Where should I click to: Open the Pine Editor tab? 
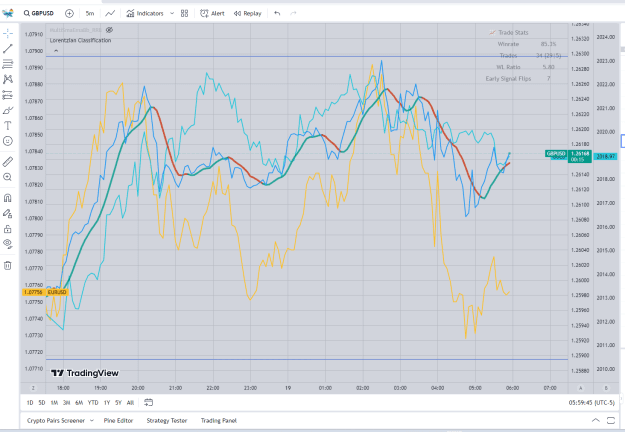[118, 420]
